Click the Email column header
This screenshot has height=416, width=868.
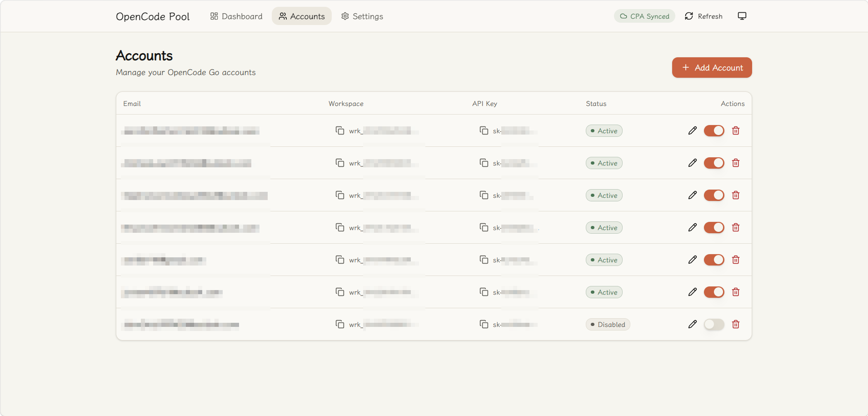[x=132, y=104]
